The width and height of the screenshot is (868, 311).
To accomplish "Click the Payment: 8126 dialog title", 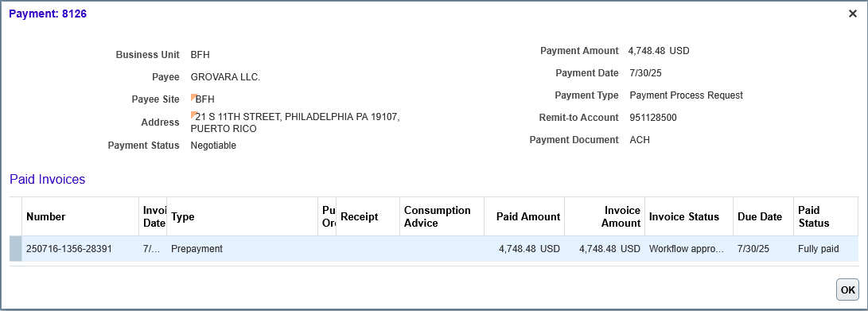I will pyautogui.click(x=48, y=14).
